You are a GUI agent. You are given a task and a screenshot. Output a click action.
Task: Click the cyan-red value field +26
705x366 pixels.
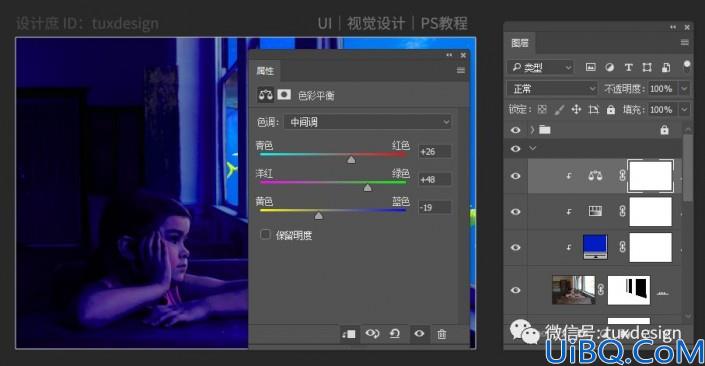[434, 152]
